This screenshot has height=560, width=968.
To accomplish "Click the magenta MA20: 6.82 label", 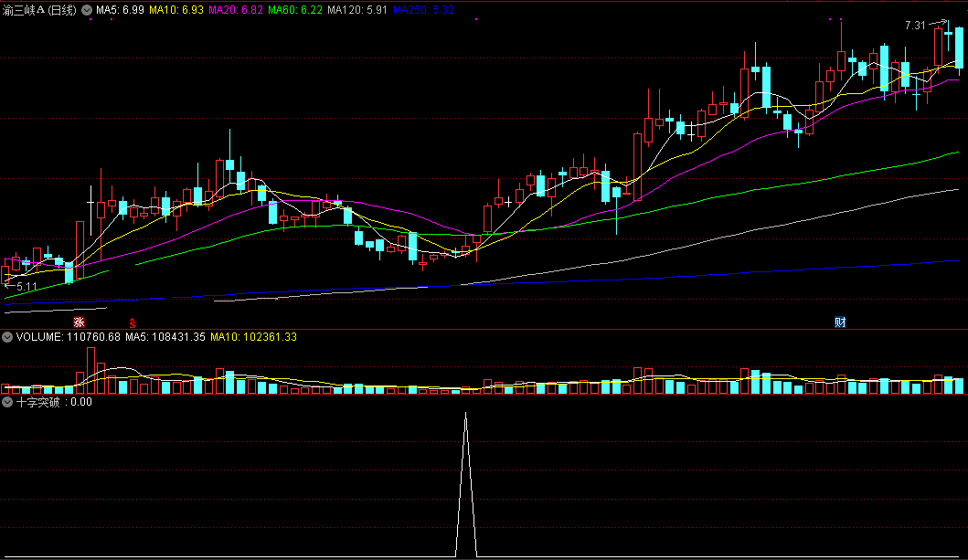I will [236, 10].
